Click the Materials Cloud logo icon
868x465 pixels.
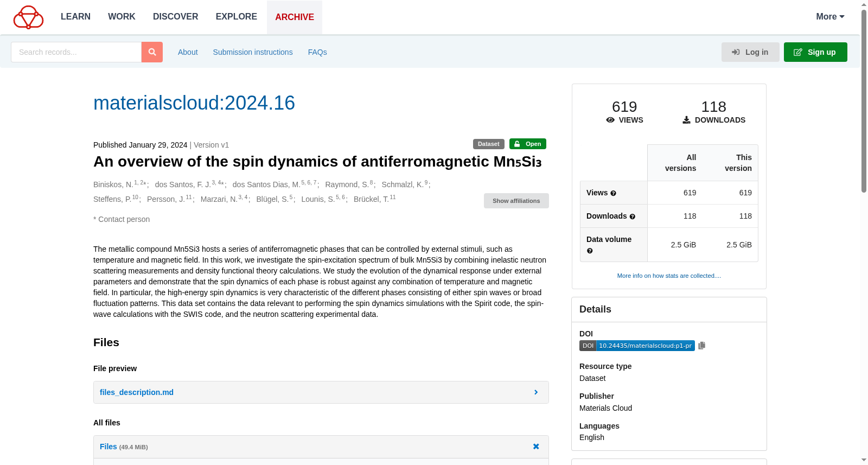tap(28, 17)
